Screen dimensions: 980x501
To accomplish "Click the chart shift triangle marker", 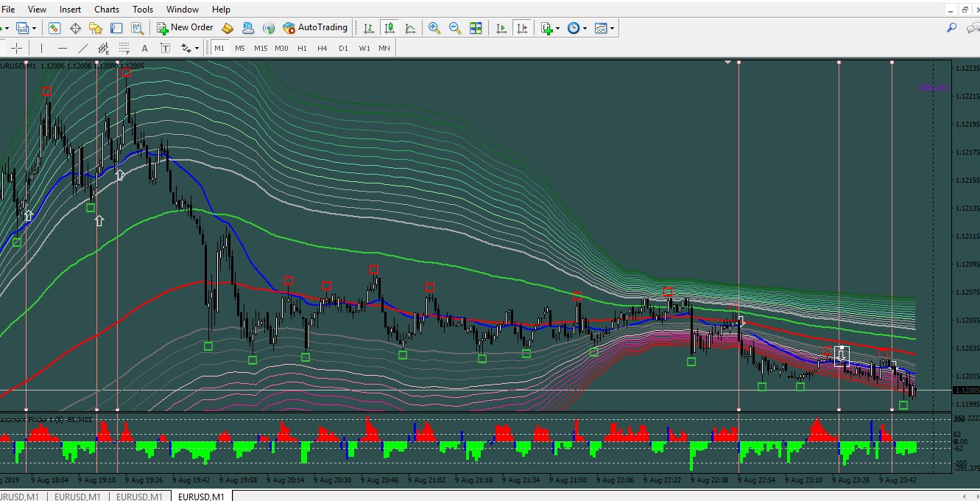I will [728, 63].
